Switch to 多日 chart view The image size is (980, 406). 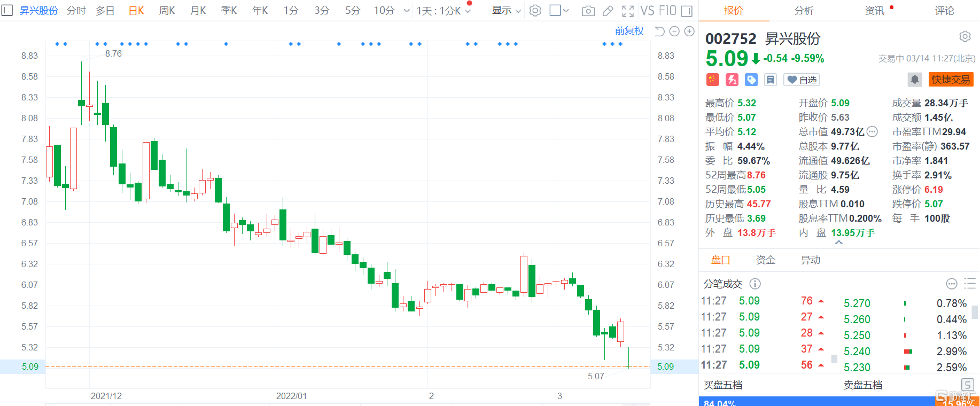pos(105,11)
